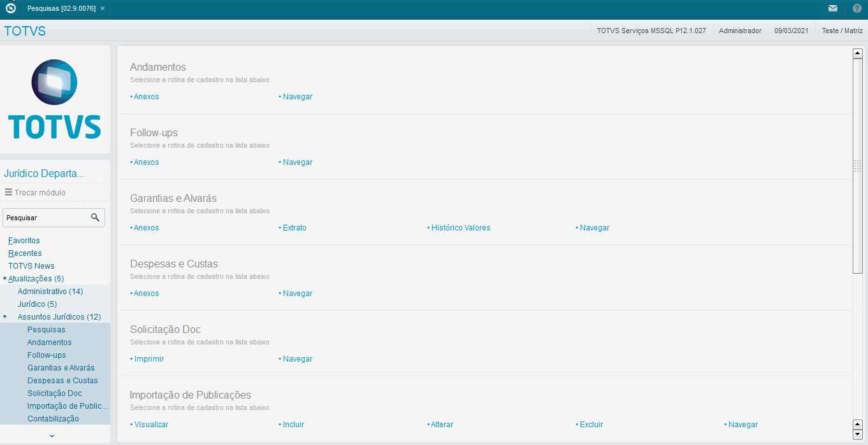
Task: Click the scrollbar up arrow near bottom
Action: 857,425
